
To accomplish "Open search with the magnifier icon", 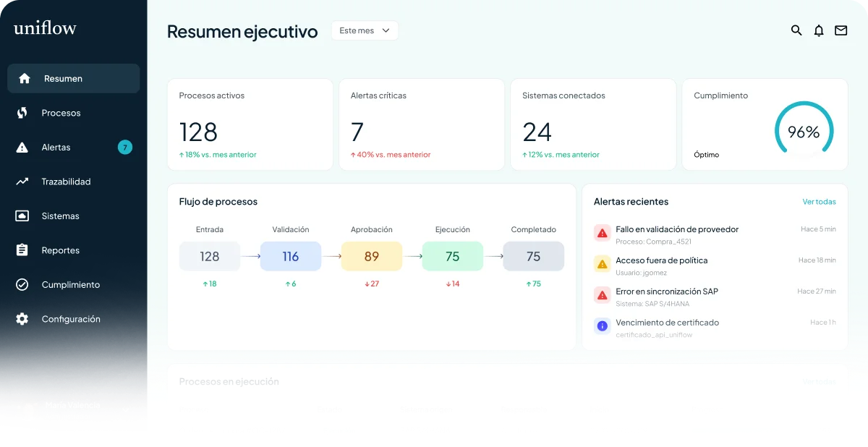I will tap(796, 30).
